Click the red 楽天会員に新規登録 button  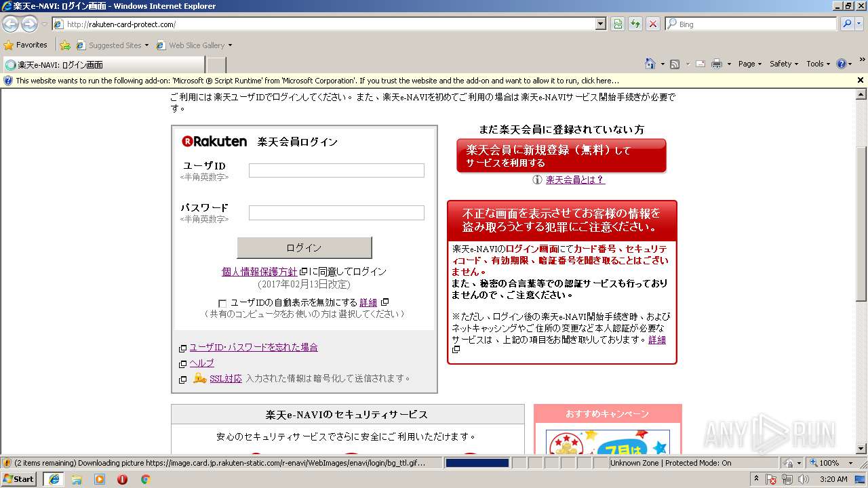click(561, 157)
